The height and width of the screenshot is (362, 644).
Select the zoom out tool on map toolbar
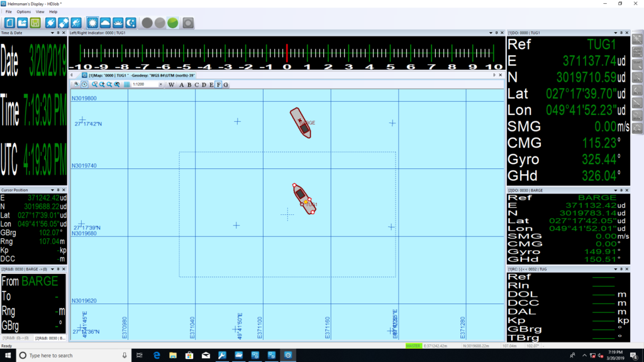110,84
